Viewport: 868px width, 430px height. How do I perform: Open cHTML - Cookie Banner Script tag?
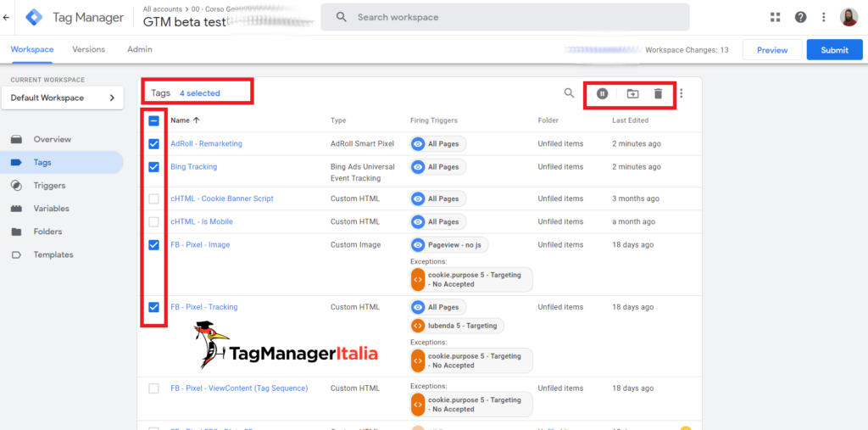[x=222, y=198]
